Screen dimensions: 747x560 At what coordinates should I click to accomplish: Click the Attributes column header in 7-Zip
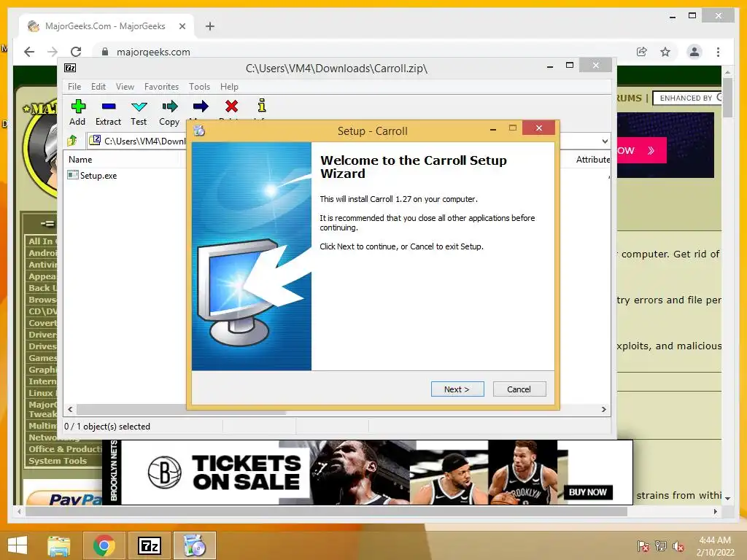(x=592, y=160)
